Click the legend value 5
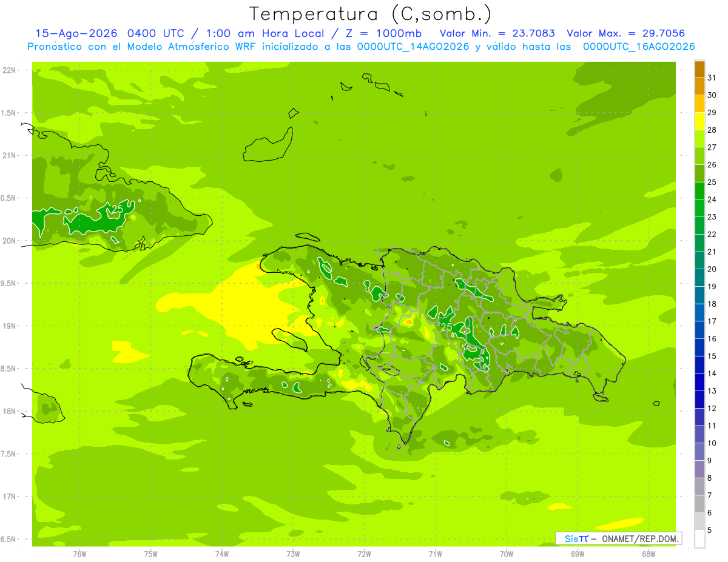The width and height of the screenshot is (728, 562). click(x=710, y=530)
